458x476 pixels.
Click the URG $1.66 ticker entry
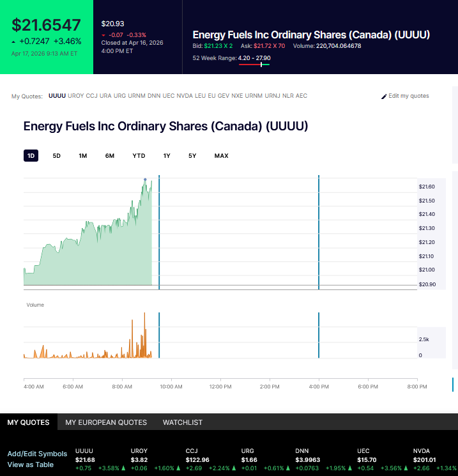(266, 459)
